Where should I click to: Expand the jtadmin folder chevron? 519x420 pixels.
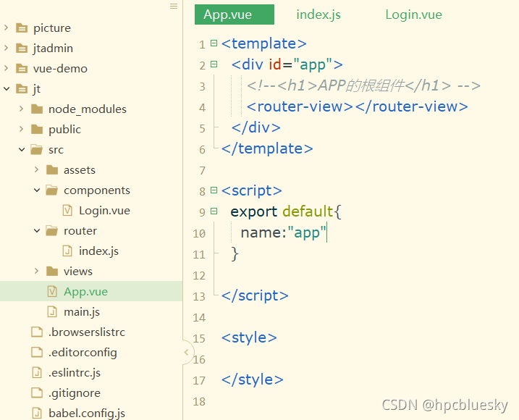point(6,48)
